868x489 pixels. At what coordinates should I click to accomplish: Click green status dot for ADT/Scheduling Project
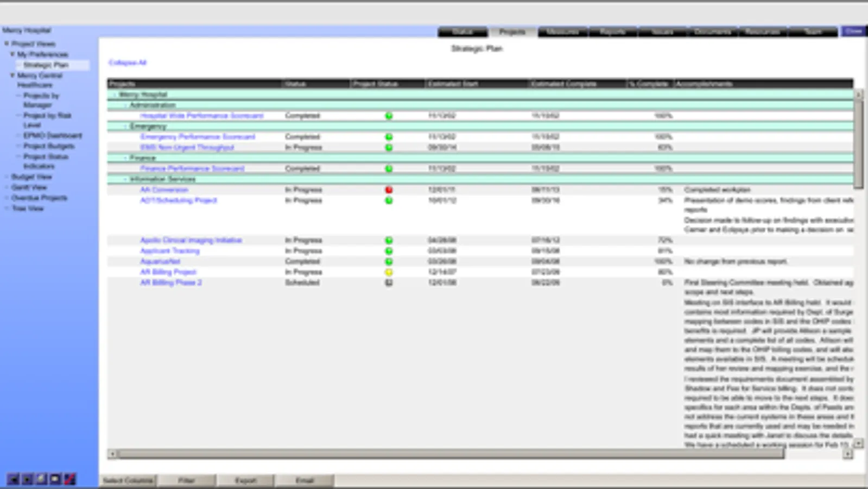389,200
